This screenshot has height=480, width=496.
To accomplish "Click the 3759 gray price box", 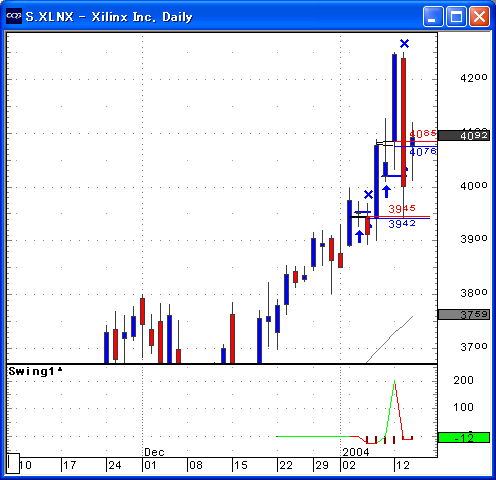I will (x=464, y=314).
